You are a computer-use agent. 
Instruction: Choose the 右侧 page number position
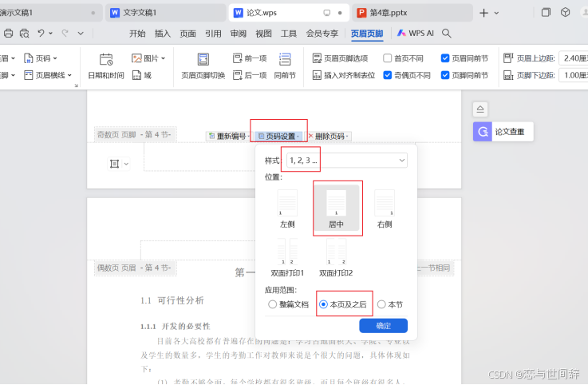[x=385, y=208]
